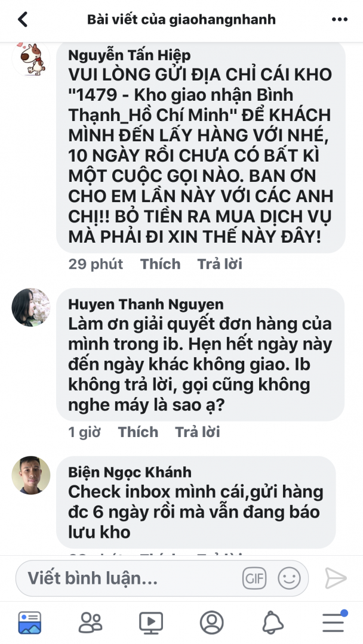Viewport: 363px width, 644px height.
Task: Go to the News Feed tab icon
Action: (30, 623)
